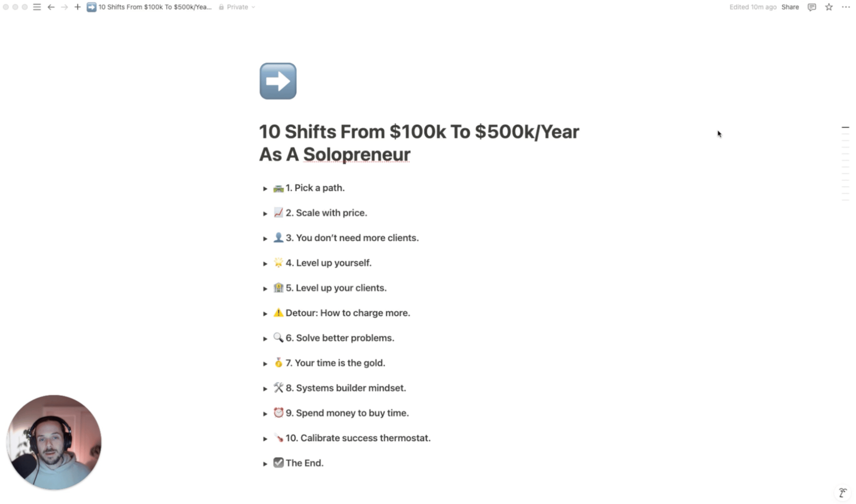Click the page title breadcrumb in top bar

coord(149,7)
